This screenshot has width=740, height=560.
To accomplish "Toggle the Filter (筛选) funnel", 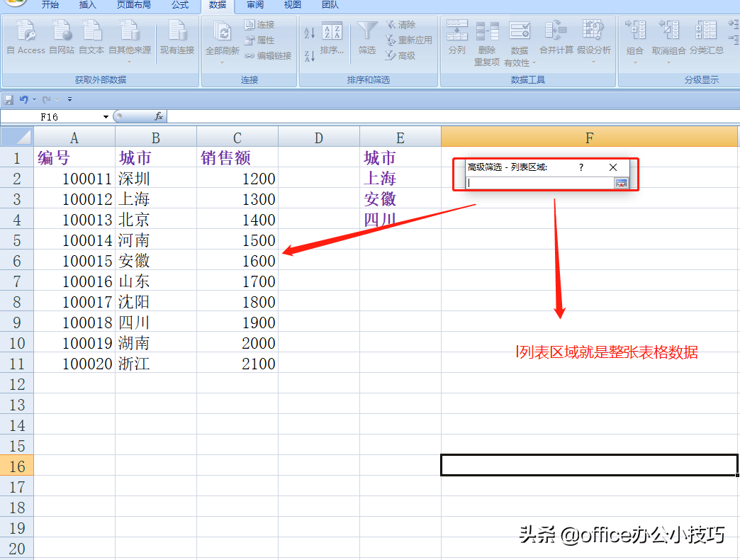I will pyautogui.click(x=366, y=38).
